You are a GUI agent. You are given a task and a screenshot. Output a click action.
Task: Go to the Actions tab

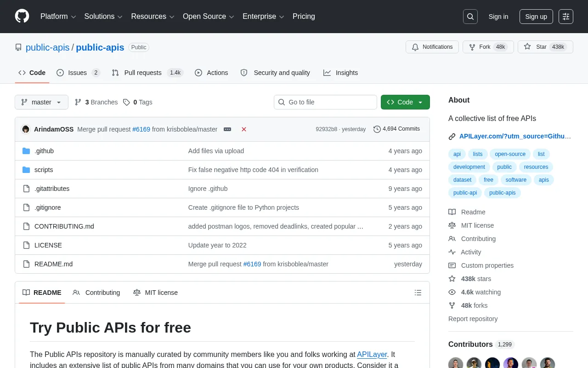[x=211, y=73]
